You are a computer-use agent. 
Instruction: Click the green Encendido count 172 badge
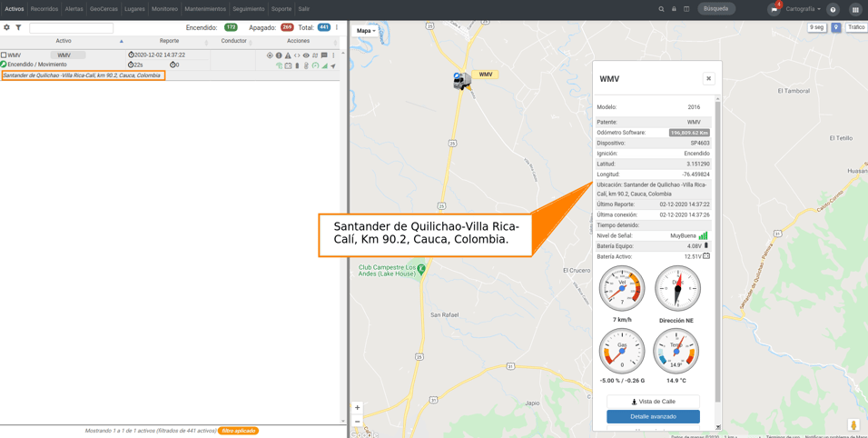tap(231, 27)
